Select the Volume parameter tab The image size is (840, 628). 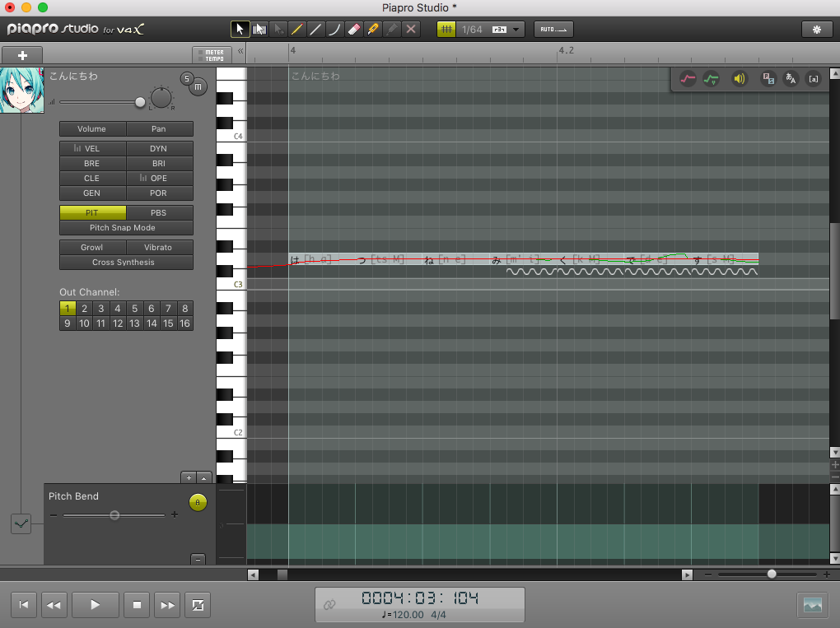coord(93,129)
